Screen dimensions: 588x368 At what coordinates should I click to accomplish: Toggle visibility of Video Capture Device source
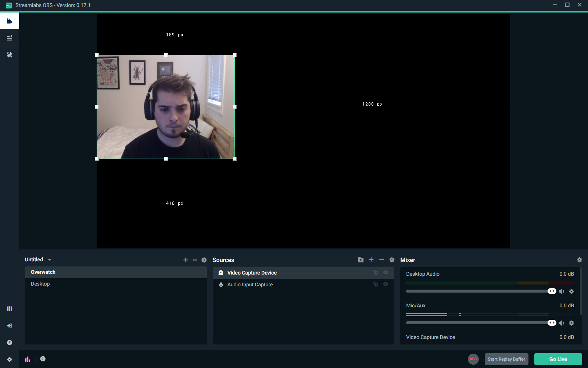point(386,273)
